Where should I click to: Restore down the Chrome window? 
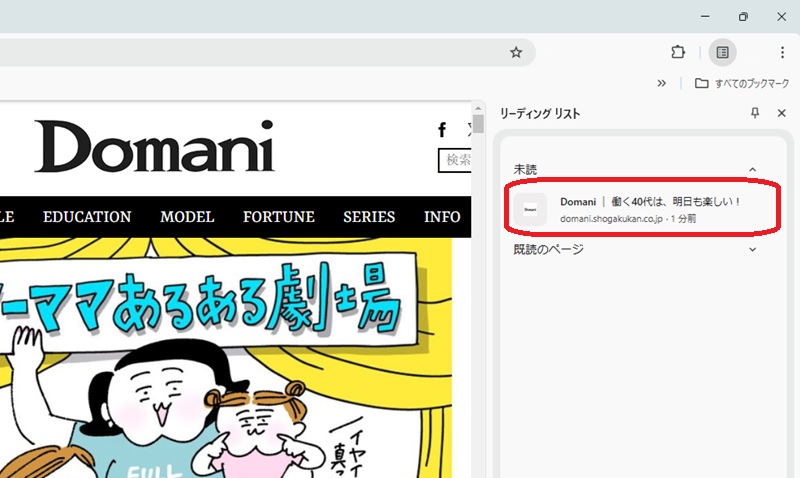[x=743, y=16]
